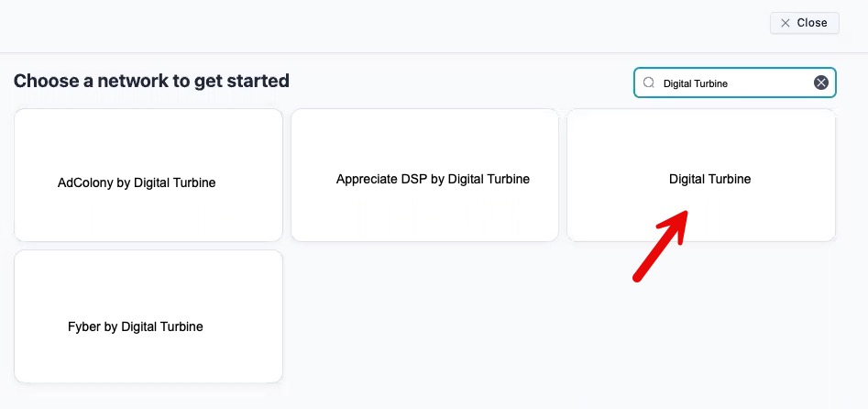Choose the AdColony by Digital Turbine card
This screenshot has height=409, width=868.
(x=148, y=175)
